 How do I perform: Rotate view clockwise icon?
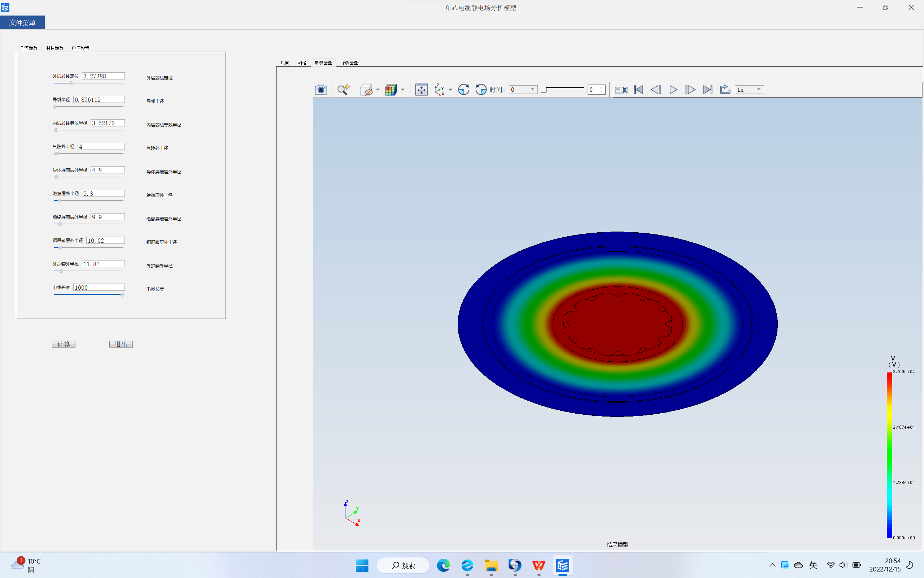coord(463,90)
